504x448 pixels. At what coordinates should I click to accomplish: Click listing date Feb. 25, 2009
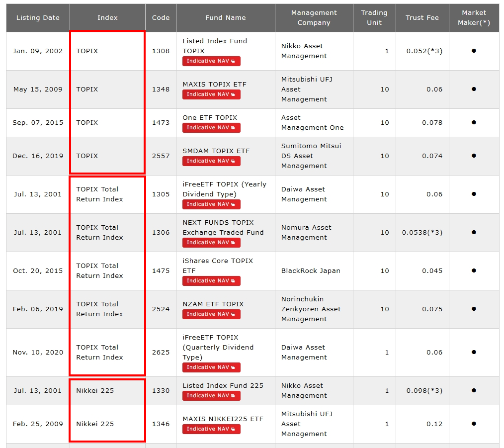(38, 424)
